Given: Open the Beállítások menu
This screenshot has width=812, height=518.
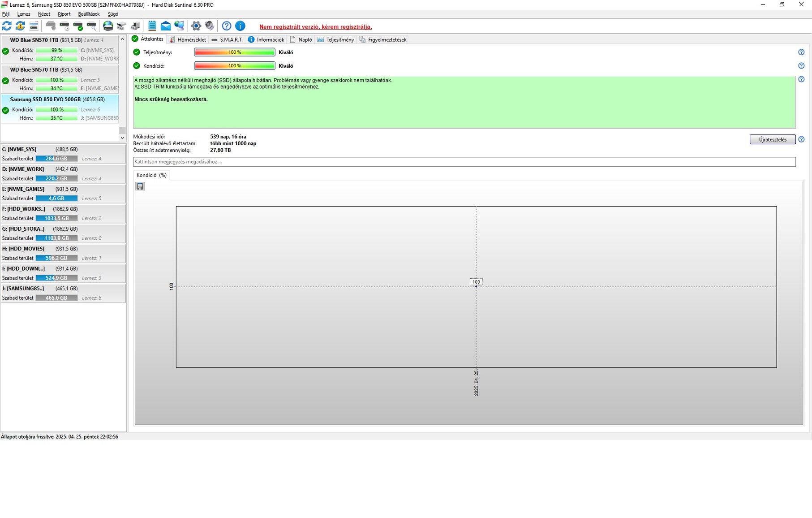Looking at the screenshot, I should click(89, 14).
